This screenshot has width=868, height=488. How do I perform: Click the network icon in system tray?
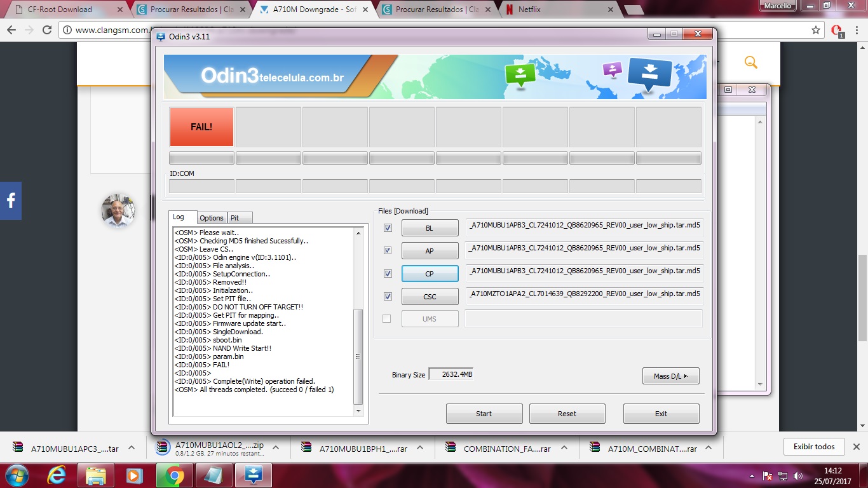783,476
